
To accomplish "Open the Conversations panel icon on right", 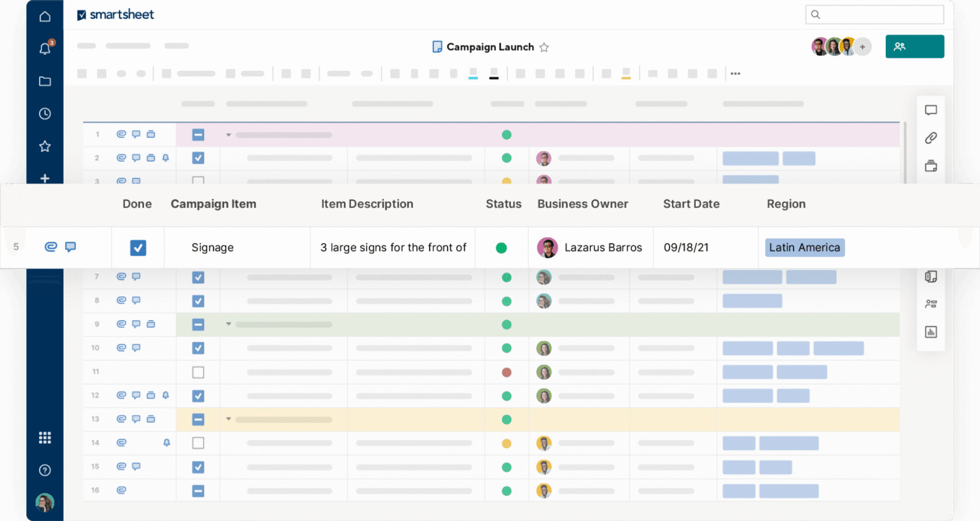I will pyautogui.click(x=931, y=110).
